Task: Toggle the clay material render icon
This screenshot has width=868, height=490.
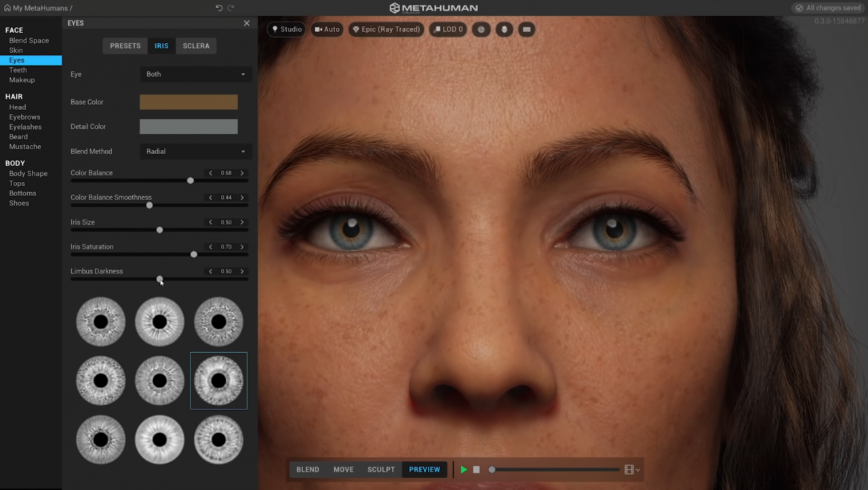Action: pyautogui.click(x=481, y=29)
